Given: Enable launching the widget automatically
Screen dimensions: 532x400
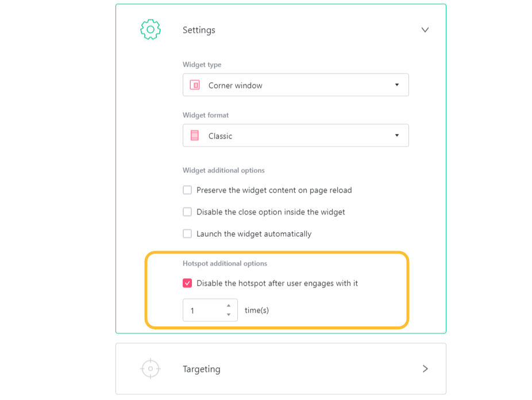Looking at the screenshot, I should pos(187,233).
